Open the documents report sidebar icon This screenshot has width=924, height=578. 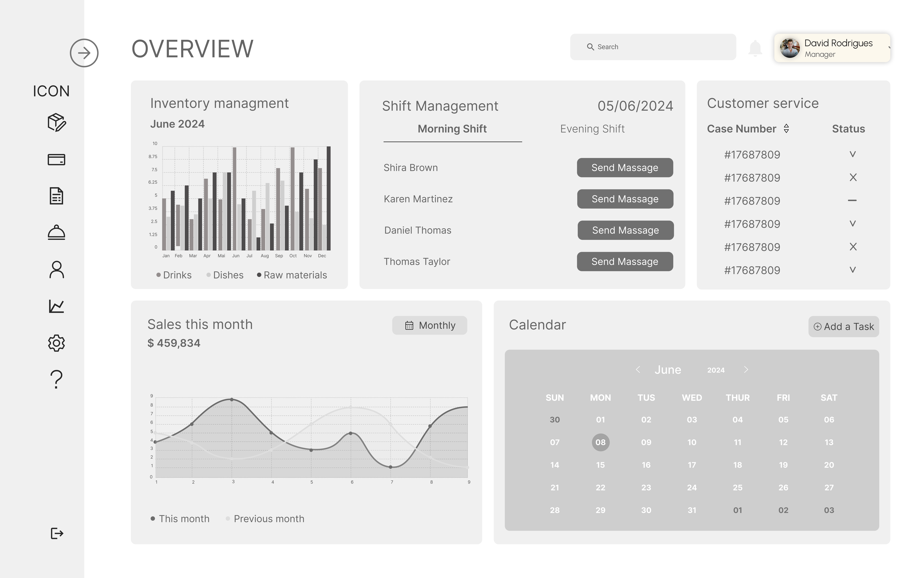[x=57, y=196]
